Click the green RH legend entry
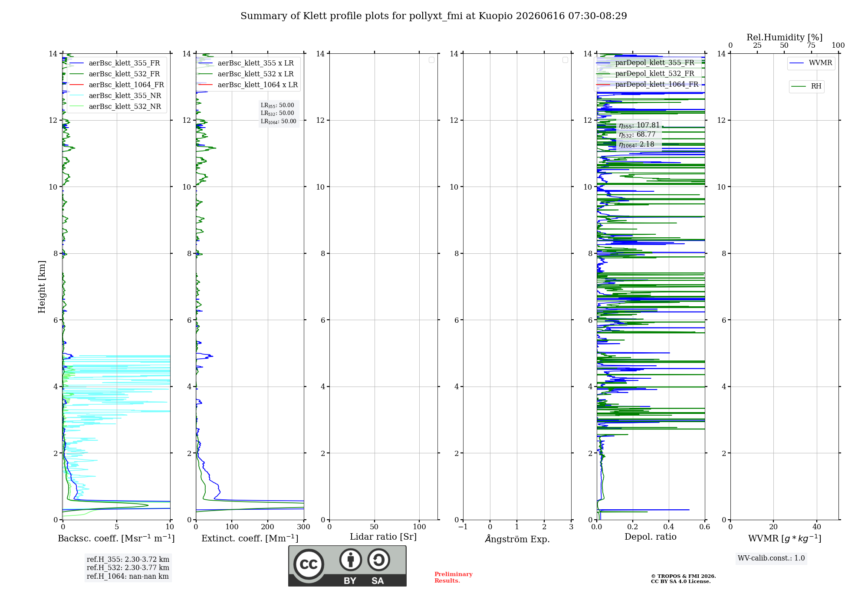The width and height of the screenshot is (868, 590). coord(807,86)
